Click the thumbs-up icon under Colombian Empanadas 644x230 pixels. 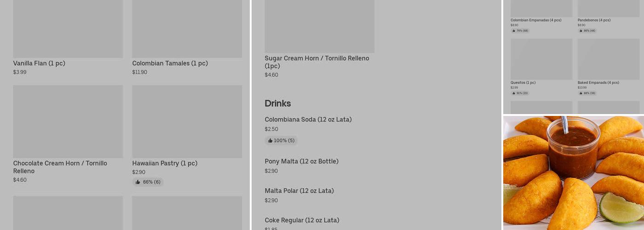513,31
